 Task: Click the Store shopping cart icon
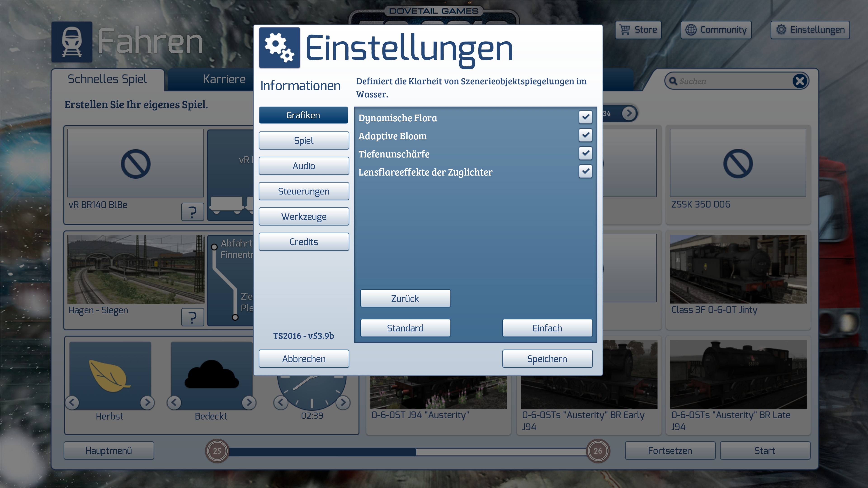click(625, 30)
